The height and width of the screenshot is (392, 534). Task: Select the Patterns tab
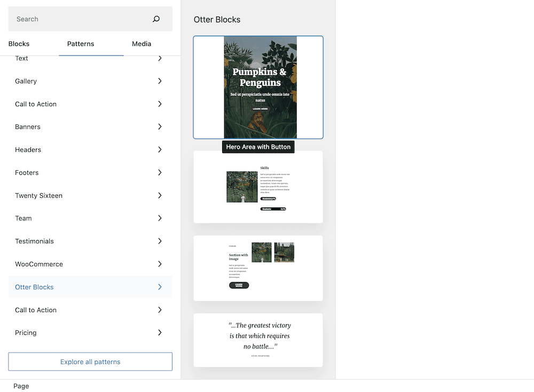tap(80, 44)
